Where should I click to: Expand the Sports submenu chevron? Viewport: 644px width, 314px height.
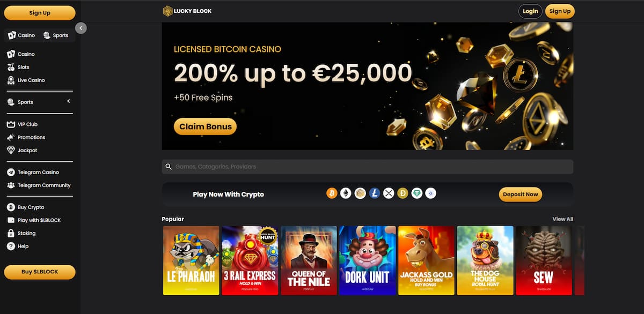[69, 101]
